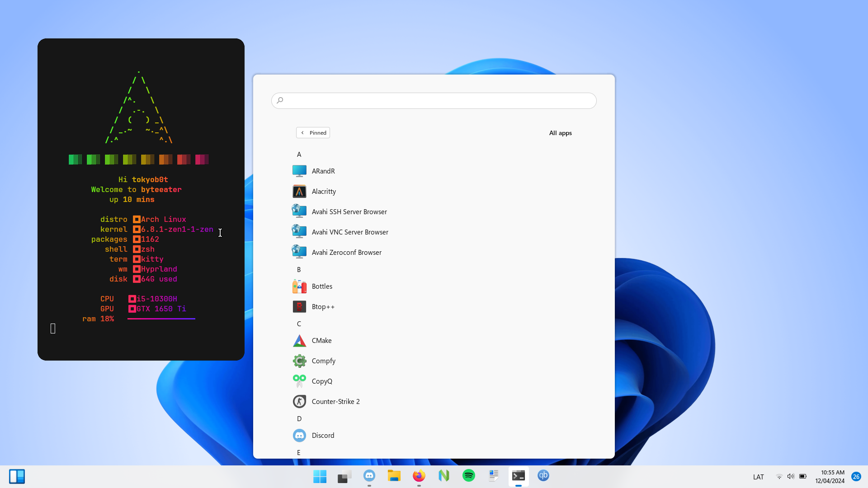The image size is (868, 488).
Task: Launch Discord from All apps list
Action: [322, 436]
